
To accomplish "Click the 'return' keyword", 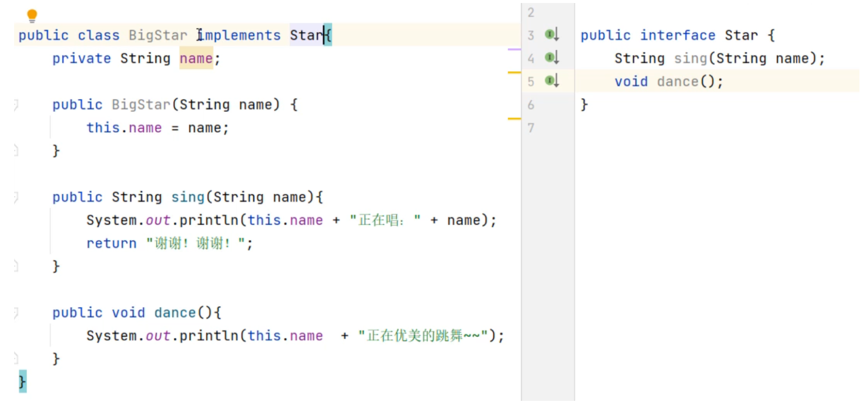I will click(x=111, y=243).
